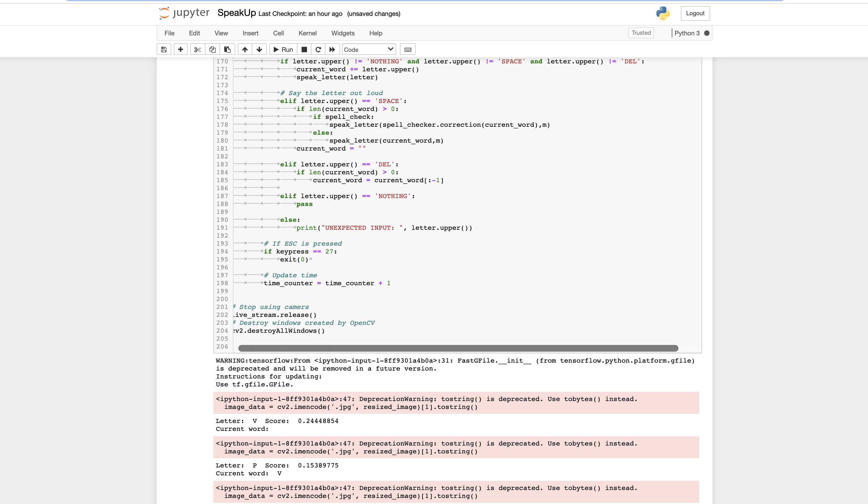Move selected cell down arrow
Viewport: 868px width, 504px height.
(x=259, y=50)
